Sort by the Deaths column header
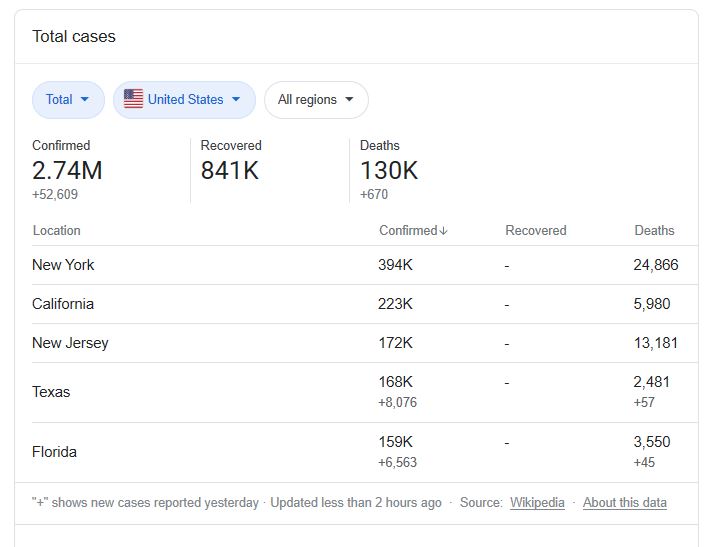This screenshot has height=547, width=718. tap(654, 230)
